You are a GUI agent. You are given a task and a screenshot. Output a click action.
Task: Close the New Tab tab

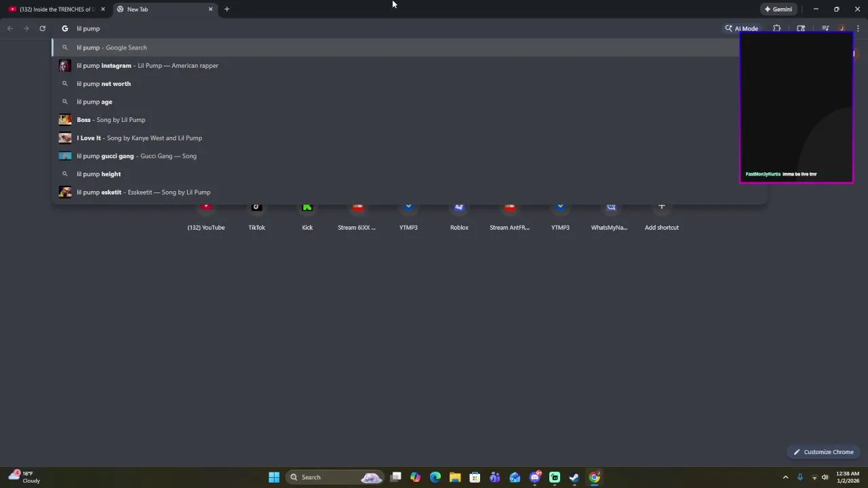click(x=210, y=9)
